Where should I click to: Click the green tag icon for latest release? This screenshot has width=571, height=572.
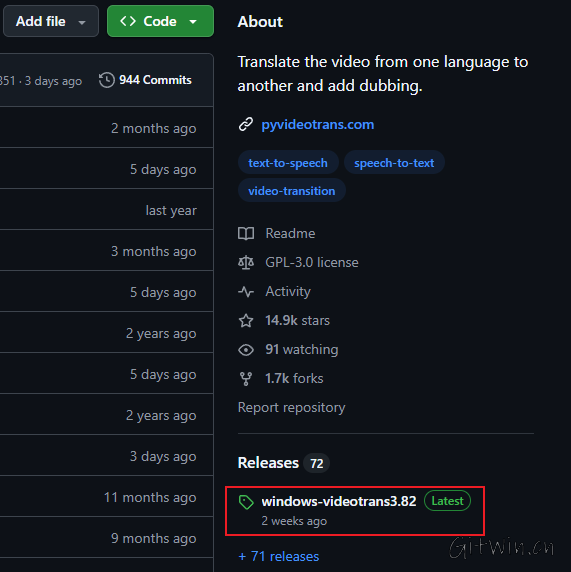[246, 502]
